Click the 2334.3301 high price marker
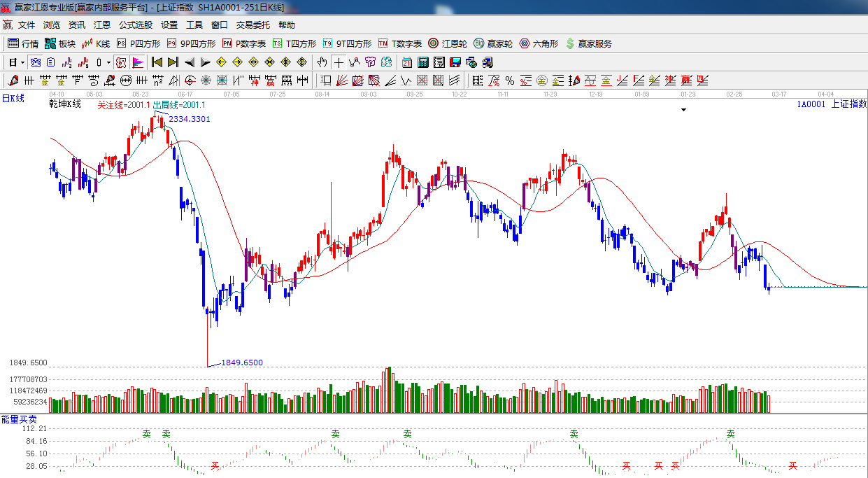 pyautogui.click(x=189, y=119)
